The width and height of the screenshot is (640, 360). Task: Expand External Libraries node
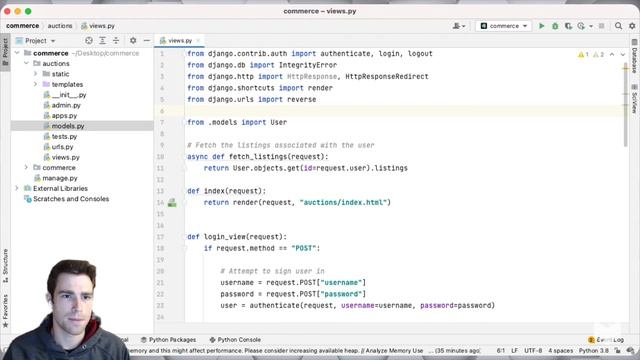point(17,189)
